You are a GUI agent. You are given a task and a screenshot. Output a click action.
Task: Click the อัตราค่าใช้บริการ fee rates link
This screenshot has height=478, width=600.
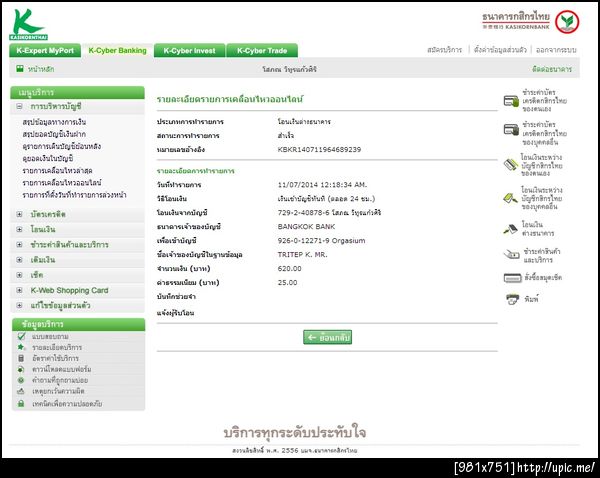[x=55, y=358]
